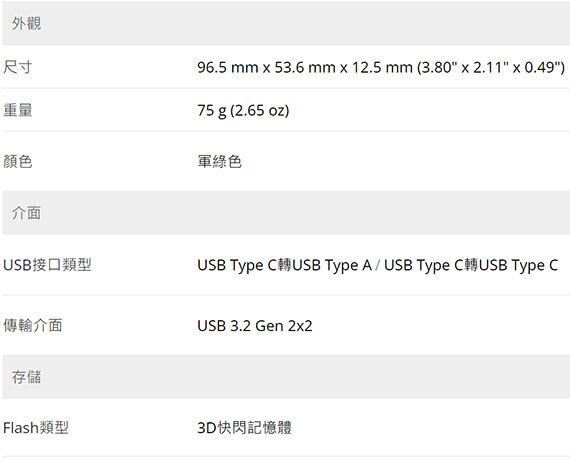Click the 軍綠色 color value
Viewport: 570px width, 460px height.
[x=220, y=161]
